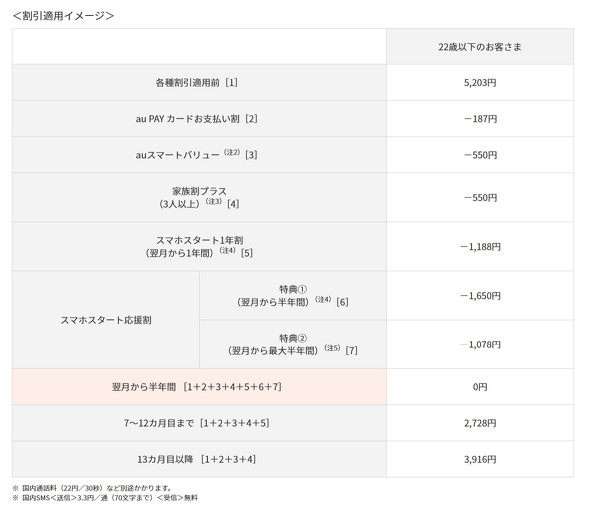Select the value 5,203円
Image resolution: width=590 pixels, height=508 pixels.
(480, 82)
